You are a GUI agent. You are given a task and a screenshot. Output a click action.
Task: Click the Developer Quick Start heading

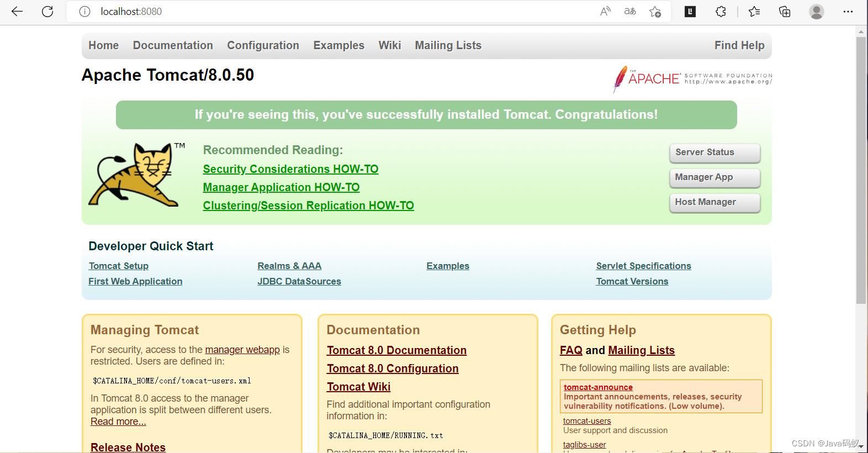(x=151, y=246)
